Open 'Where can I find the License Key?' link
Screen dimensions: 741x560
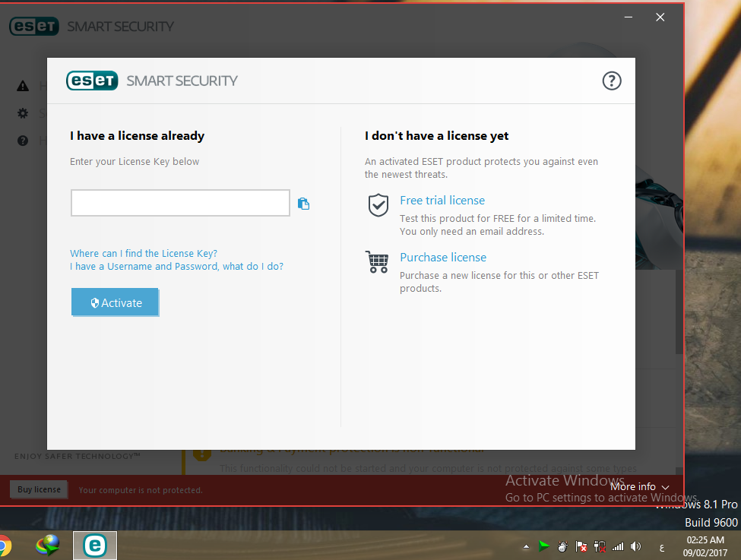click(144, 253)
